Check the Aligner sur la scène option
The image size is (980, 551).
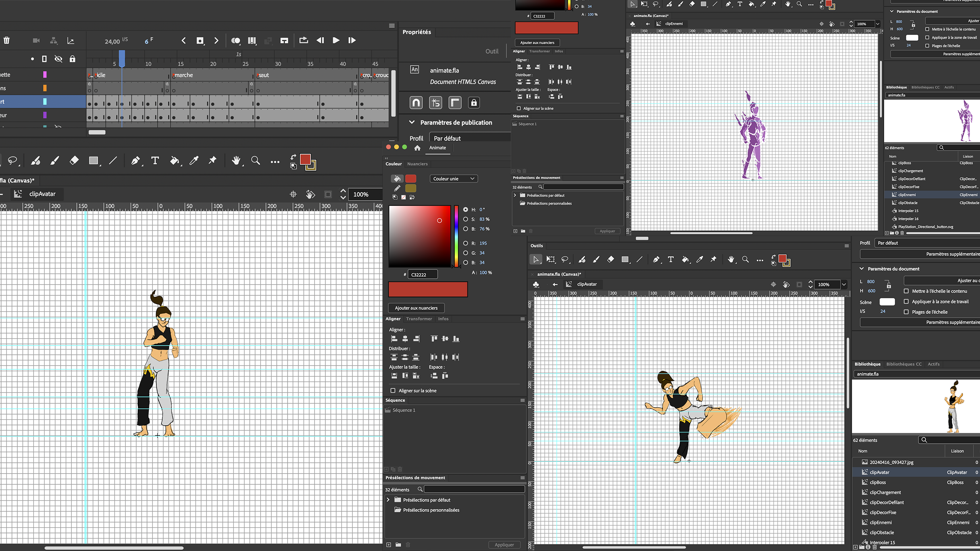tap(393, 390)
